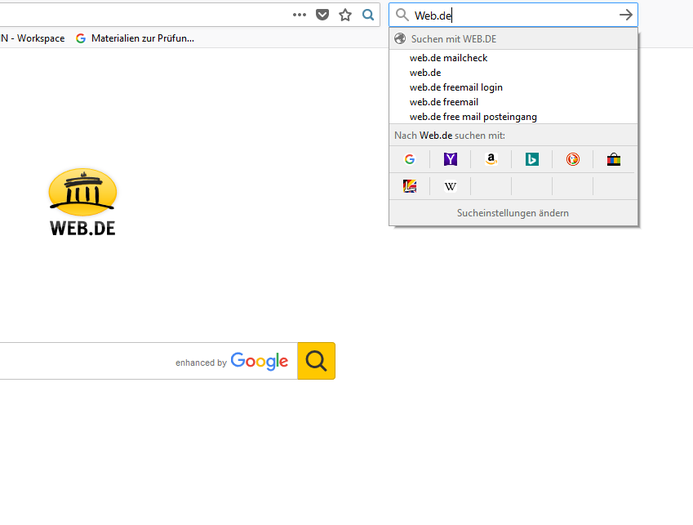Bookmark this page with the star icon
The height and width of the screenshot is (525, 693).
345,15
